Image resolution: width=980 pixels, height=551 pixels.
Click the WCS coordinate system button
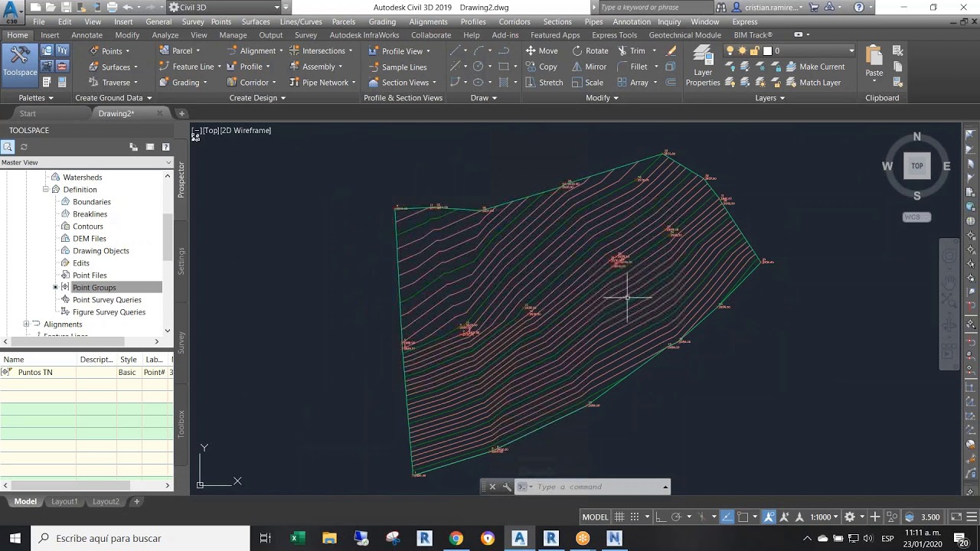point(916,217)
